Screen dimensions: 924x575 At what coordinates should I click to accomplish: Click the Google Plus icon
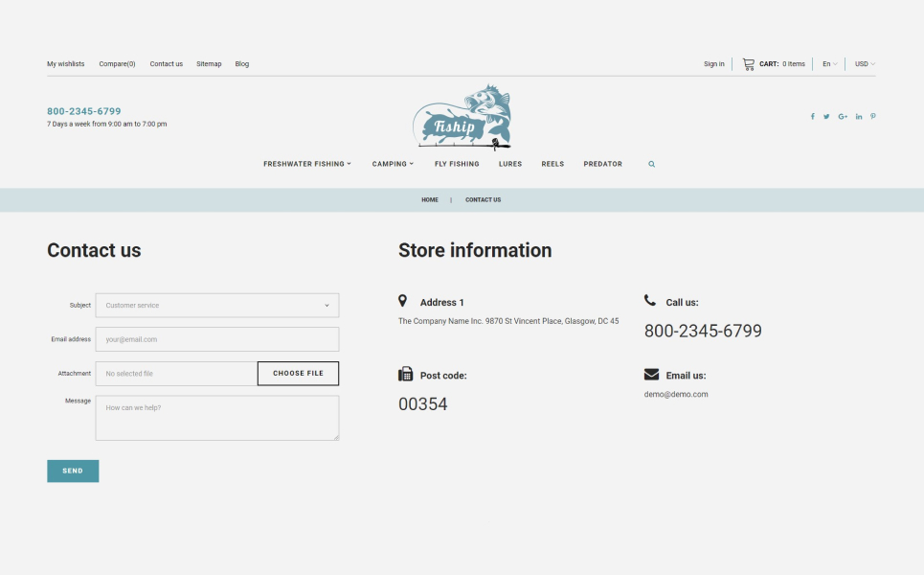843,117
